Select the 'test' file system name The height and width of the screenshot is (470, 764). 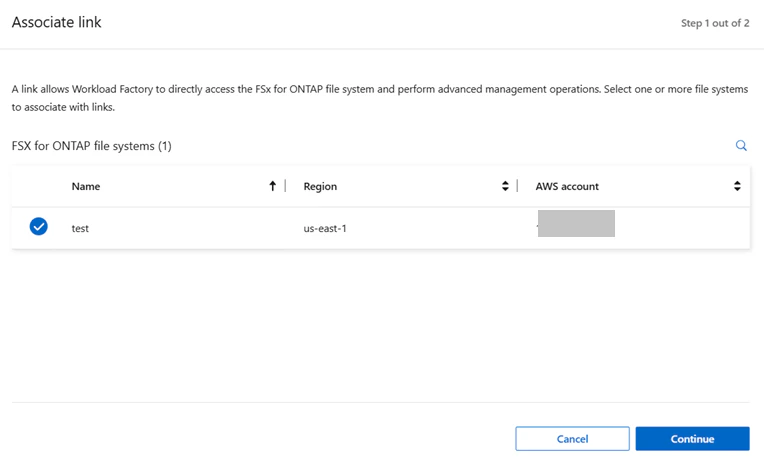click(x=80, y=228)
